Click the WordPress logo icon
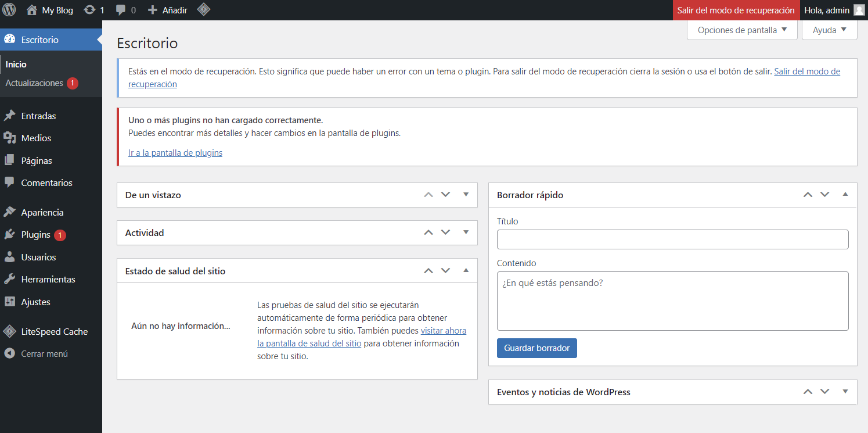The width and height of the screenshot is (868, 433). pos(9,10)
